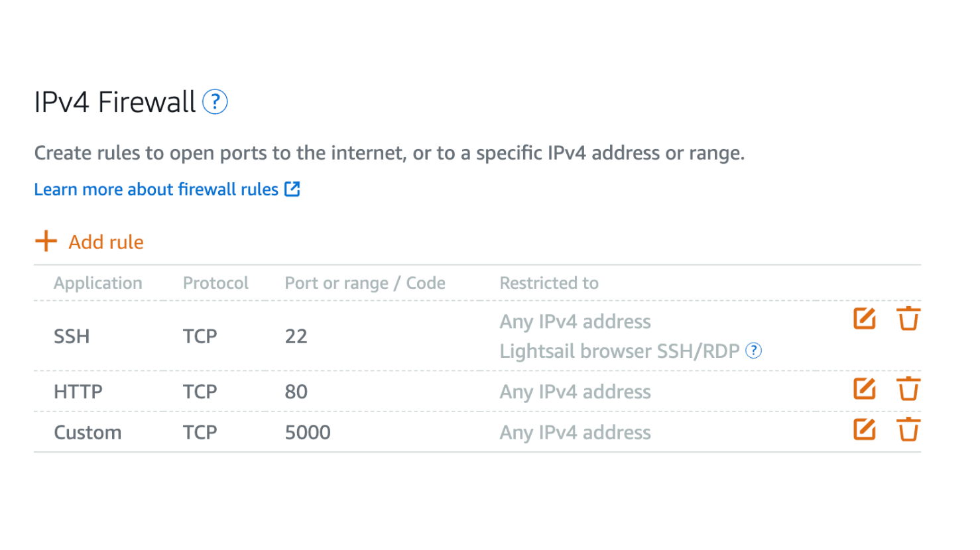Screen dimensions: 980x550
Task: Click the Restricted to column header
Action: click(549, 283)
